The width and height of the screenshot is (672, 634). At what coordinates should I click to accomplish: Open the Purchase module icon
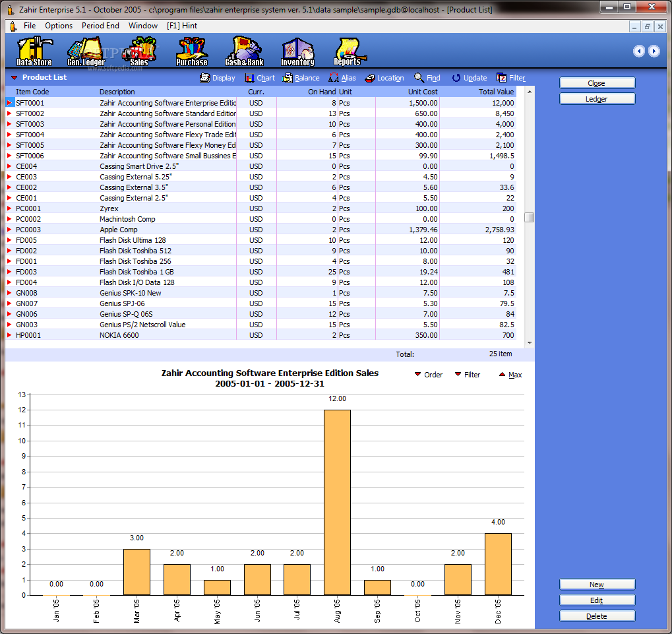coord(191,51)
